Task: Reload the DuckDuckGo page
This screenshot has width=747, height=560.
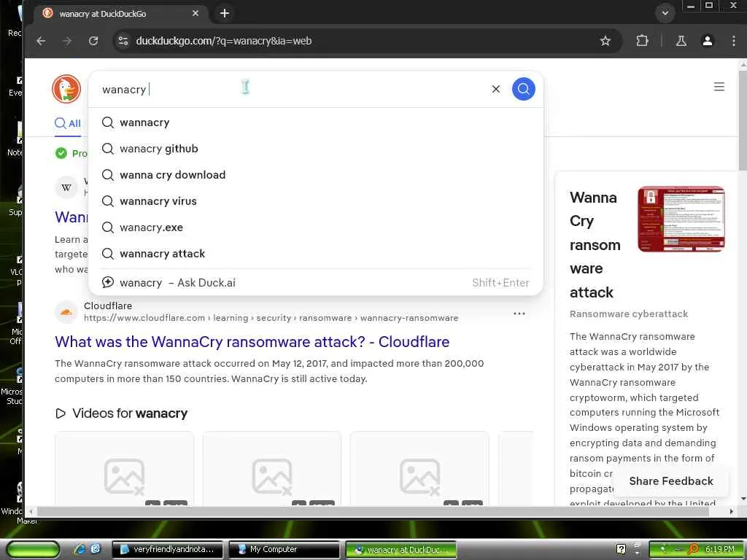Action: click(x=93, y=41)
